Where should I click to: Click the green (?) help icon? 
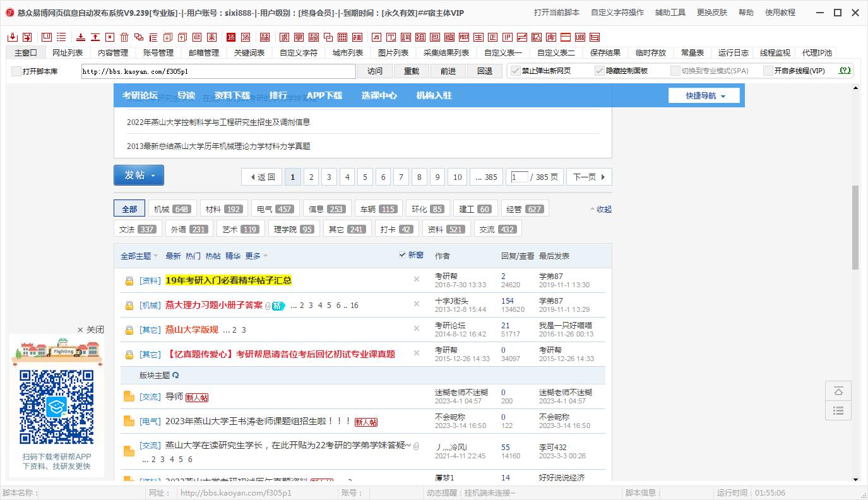[x=845, y=71]
